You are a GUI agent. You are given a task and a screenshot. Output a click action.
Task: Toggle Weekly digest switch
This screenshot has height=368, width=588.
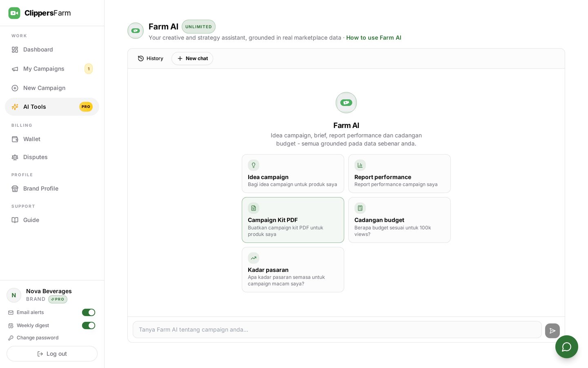(x=89, y=325)
